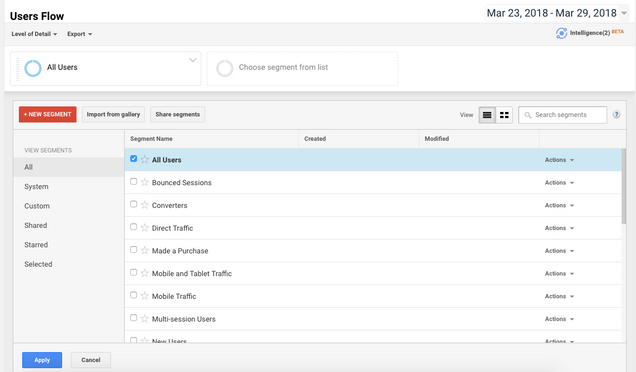This screenshot has height=372, width=636.
Task: Click the New Segment button
Action: coord(47,114)
